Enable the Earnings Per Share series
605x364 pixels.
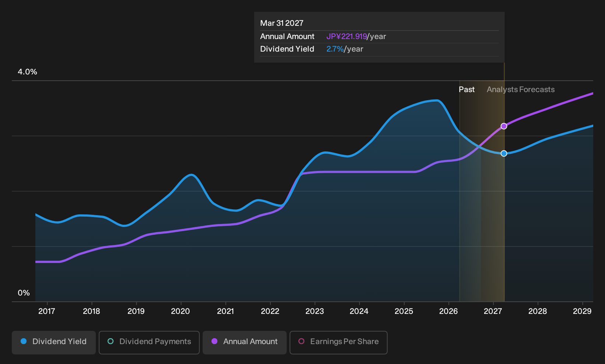[339, 343]
